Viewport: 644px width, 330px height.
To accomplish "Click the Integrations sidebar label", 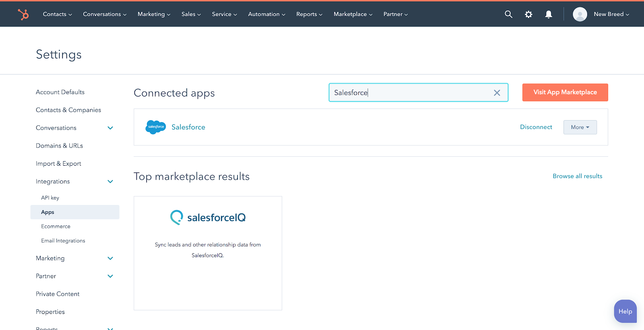I will pyautogui.click(x=53, y=182).
